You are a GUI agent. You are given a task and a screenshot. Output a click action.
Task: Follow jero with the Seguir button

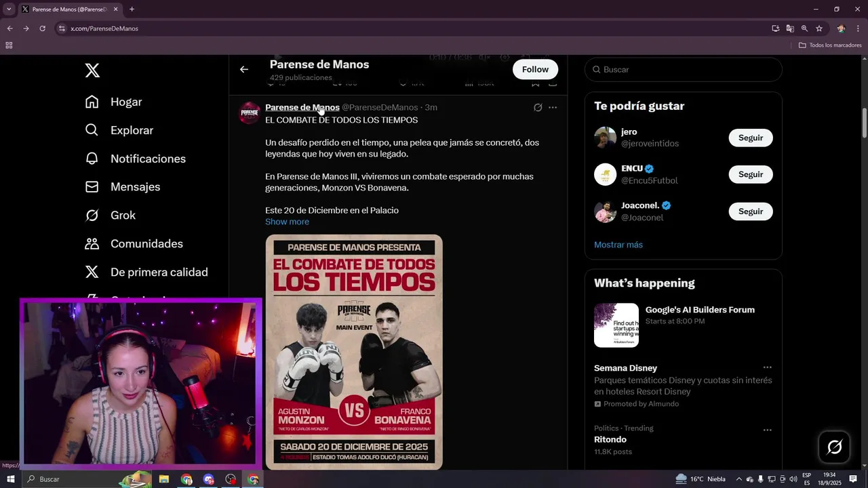(751, 138)
